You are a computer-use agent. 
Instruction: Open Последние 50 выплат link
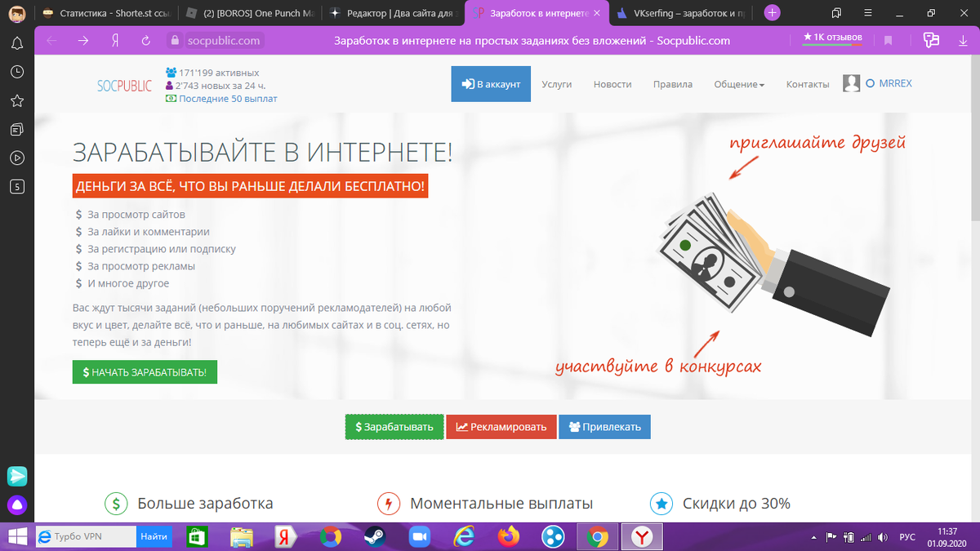pyautogui.click(x=228, y=98)
